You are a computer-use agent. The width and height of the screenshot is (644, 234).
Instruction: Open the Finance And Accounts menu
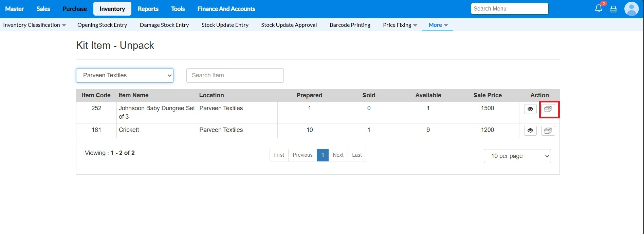[226, 9]
